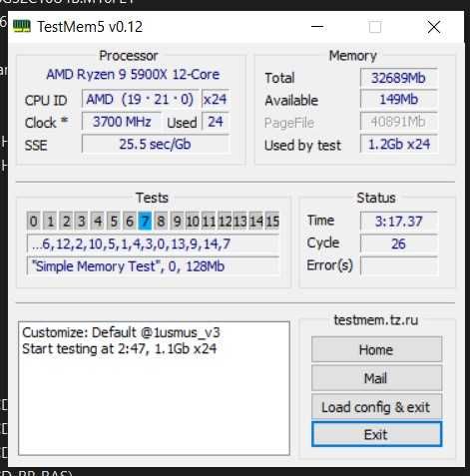Screen dimensions: 470x476
Task: Click the Clock * label
Action: click(46, 123)
